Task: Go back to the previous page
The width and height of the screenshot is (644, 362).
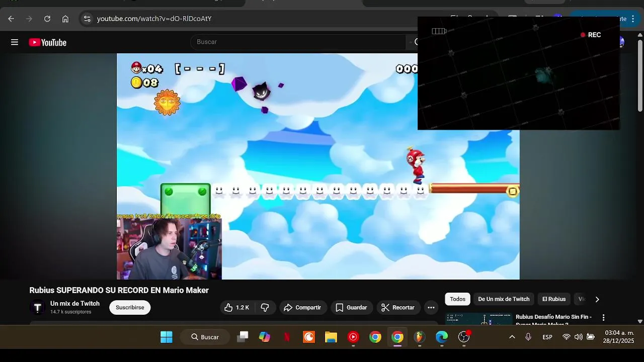Action: click(x=11, y=19)
